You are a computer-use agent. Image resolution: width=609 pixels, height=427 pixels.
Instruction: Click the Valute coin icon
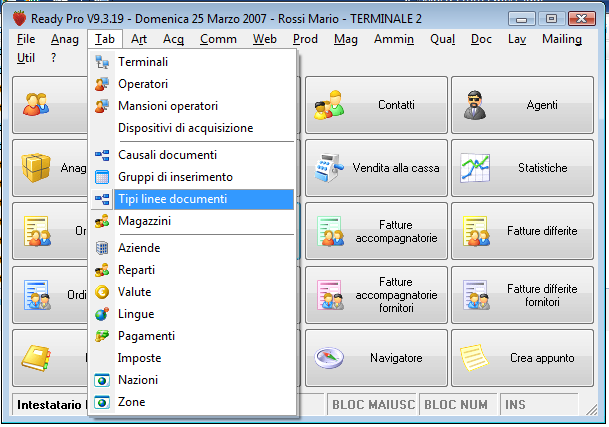pyautogui.click(x=102, y=292)
